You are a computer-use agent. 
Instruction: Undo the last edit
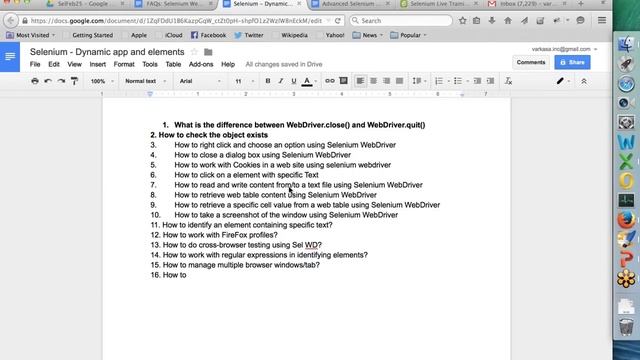pos(48,81)
